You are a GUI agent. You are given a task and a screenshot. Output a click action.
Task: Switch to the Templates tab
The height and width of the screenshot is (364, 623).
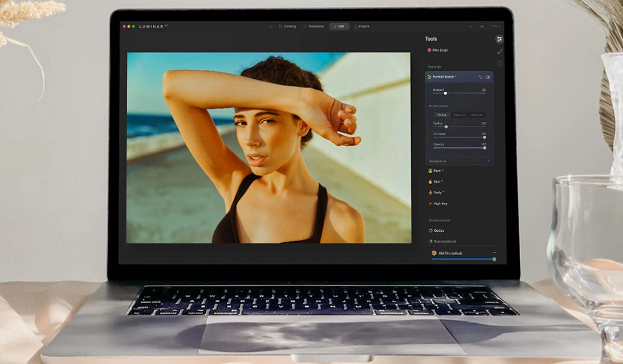(x=314, y=26)
